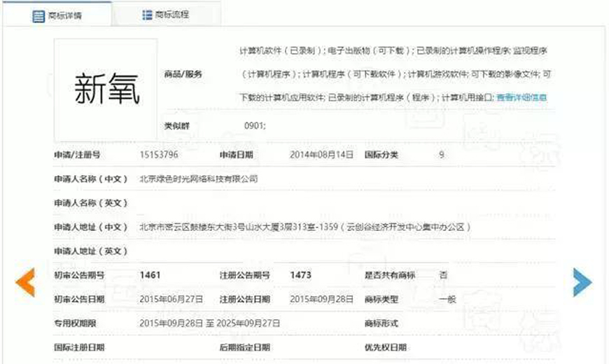Click the 商标详情 tab document icon
The image size is (609, 364).
[39, 15]
